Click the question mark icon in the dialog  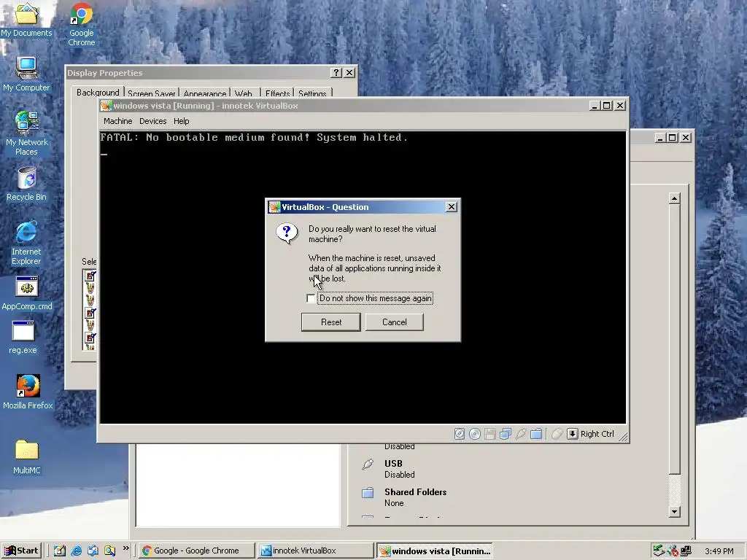pos(287,234)
